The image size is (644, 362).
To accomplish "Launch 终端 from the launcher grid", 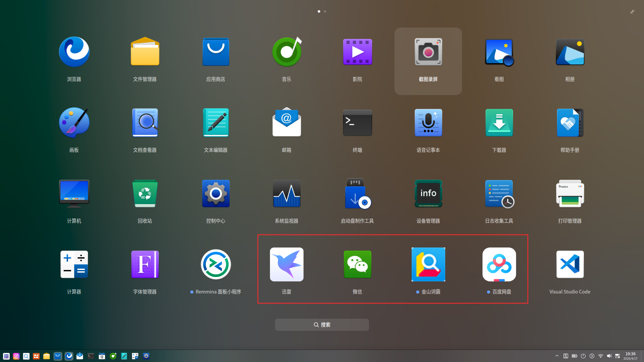I will (x=358, y=123).
